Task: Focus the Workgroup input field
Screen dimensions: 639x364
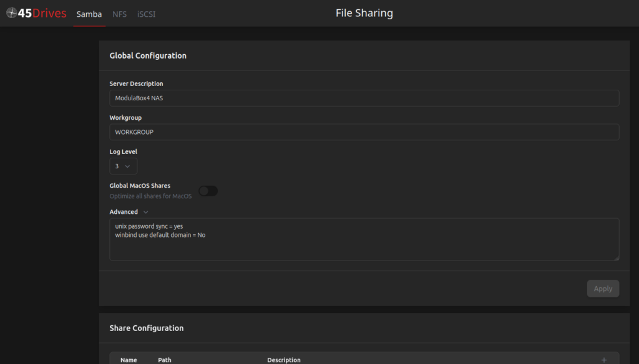Action: point(364,132)
